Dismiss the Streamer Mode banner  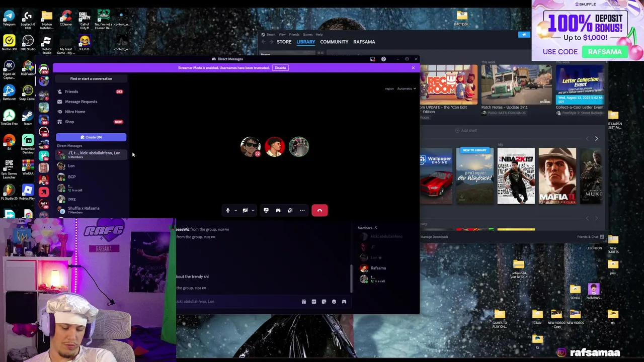click(x=414, y=68)
